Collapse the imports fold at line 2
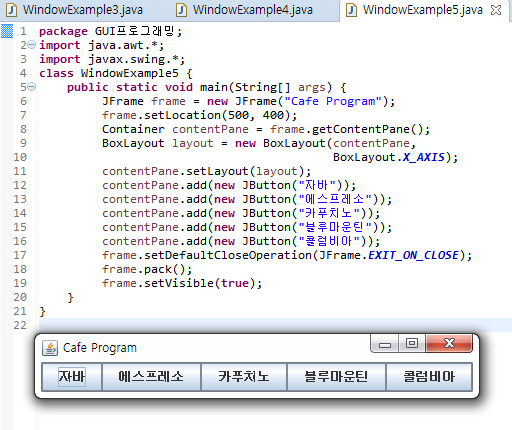512x430 pixels. point(31,44)
